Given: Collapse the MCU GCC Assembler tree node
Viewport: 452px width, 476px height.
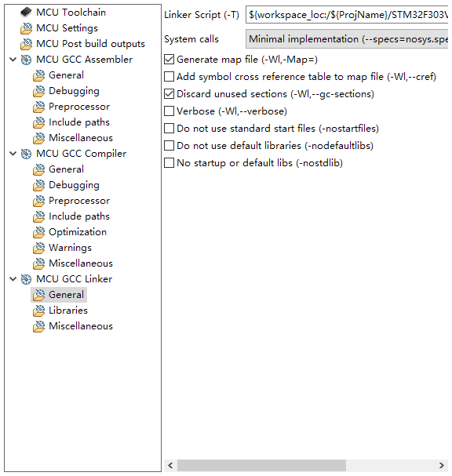Looking at the screenshot, I should pyautogui.click(x=13, y=60).
